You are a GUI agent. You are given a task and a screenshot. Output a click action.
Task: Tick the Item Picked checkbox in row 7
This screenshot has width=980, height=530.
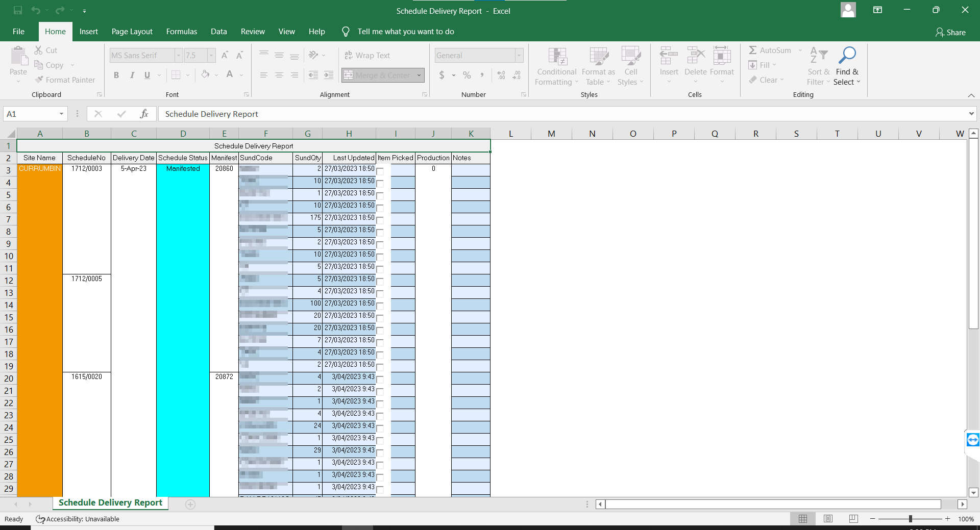(380, 220)
